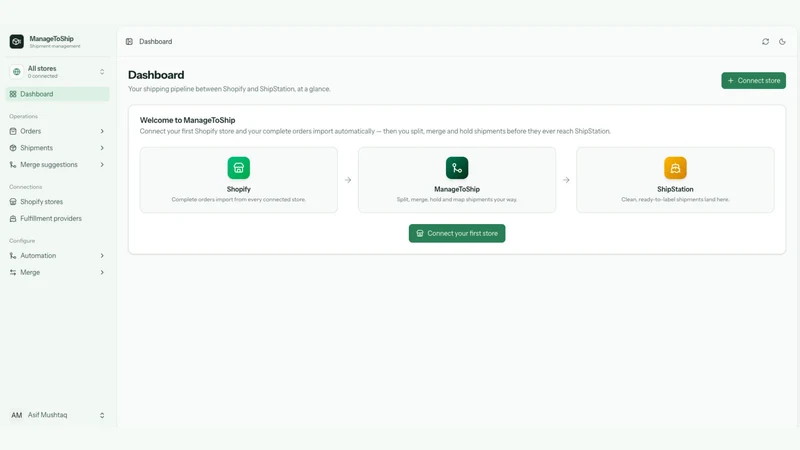Click the Dashboard breadcrumb text
The height and width of the screenshot is (450, 800).
[156, 42]
